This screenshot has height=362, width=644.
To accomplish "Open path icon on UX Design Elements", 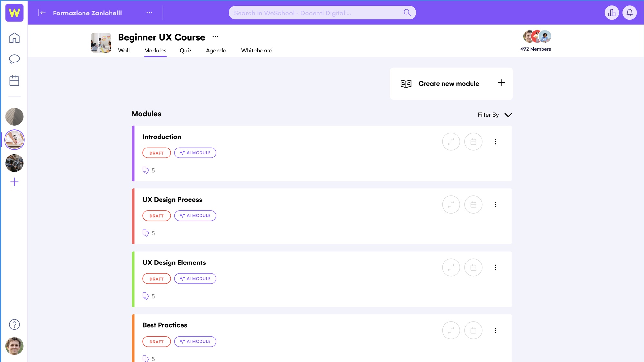I will (x=451, y=267).
